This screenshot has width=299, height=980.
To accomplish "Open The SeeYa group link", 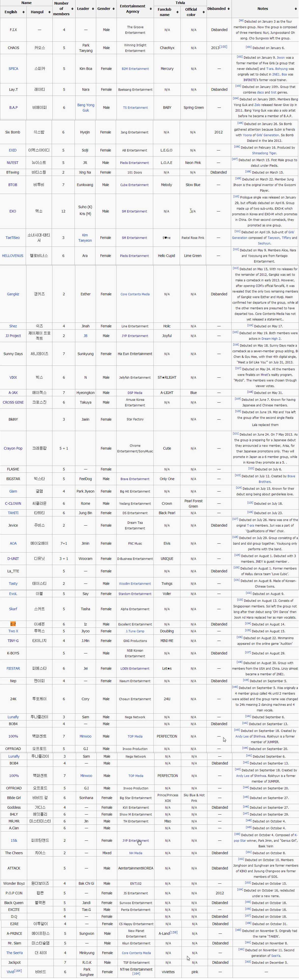I will pyautogui.click(x=15, y=953).
